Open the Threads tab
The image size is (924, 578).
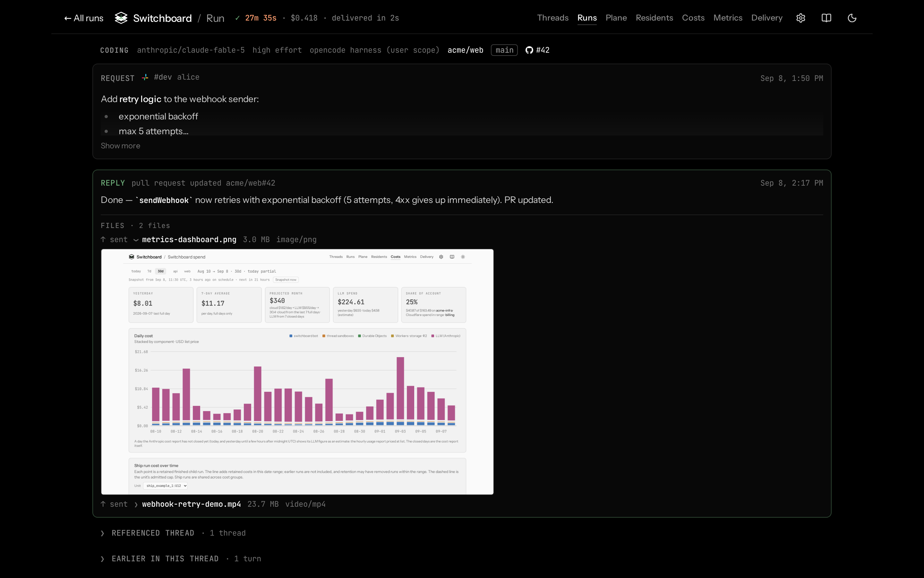click(552, 18)
